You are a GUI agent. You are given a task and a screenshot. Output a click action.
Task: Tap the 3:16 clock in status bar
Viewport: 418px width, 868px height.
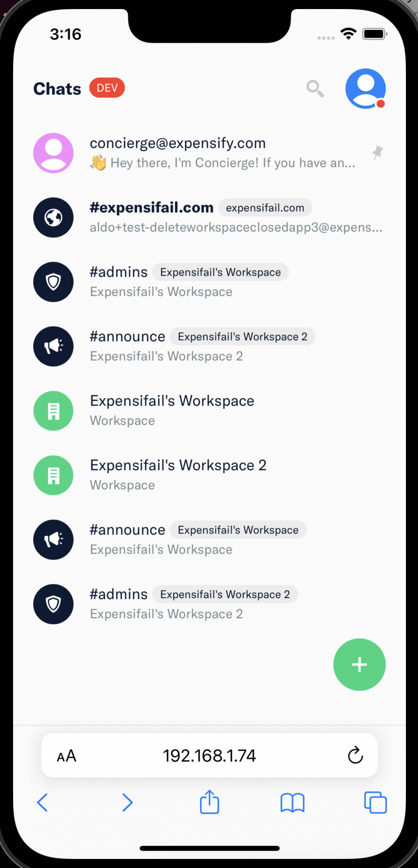pyautogui.click(x=65, y=34)
